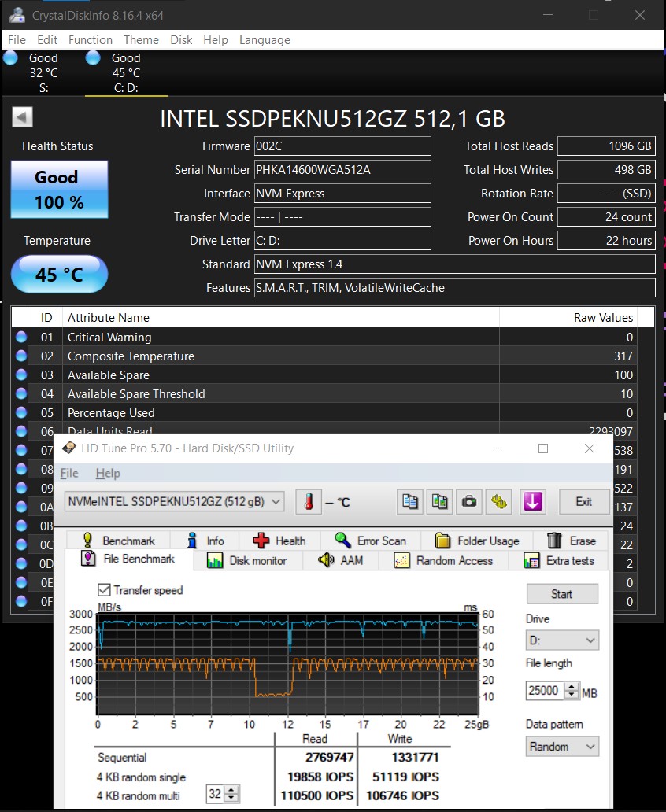
Task: Open the NVMe INTEL SSDPEKNU512GZ drive dropdown
Action: [x=175, y=502]
